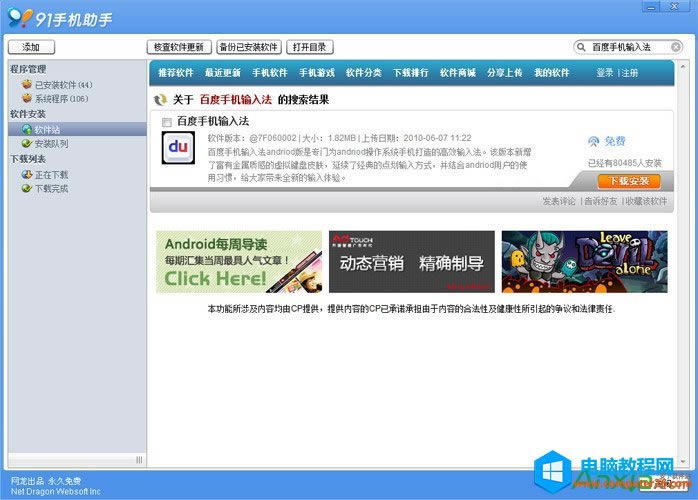Click the 检查软件更新 button

178,47
